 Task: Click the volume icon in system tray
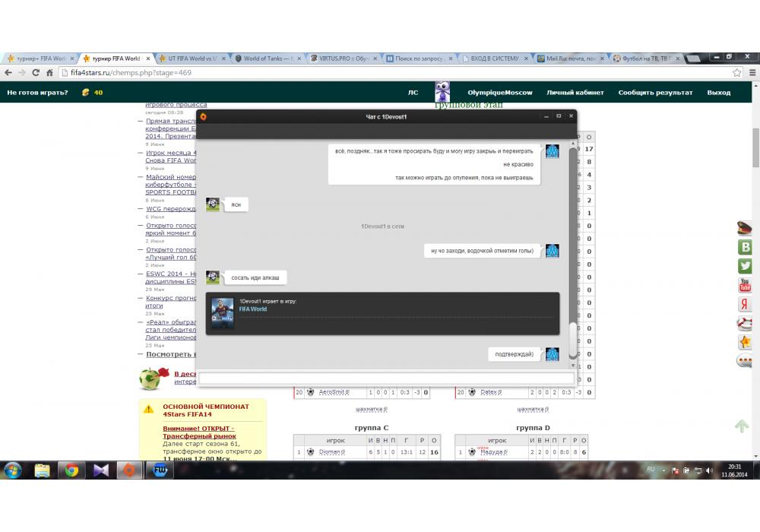(x=710, y=470)
